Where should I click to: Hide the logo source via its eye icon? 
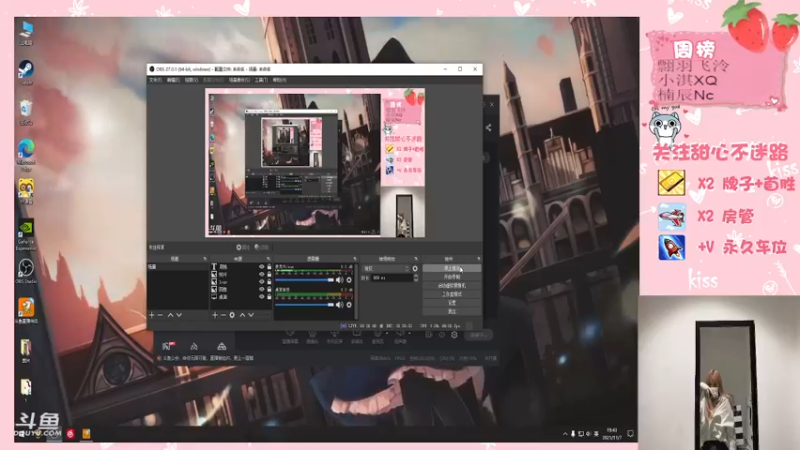click(262, 282)
